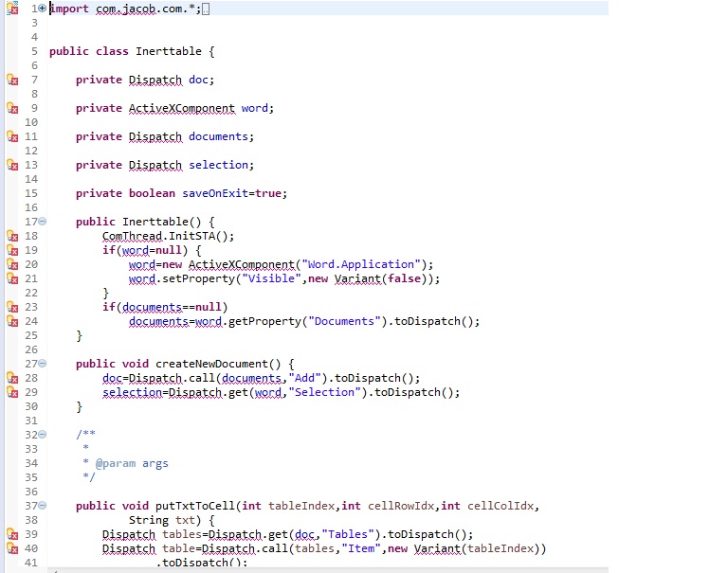Image resolution: width=728 pixels, height=573 pixels.
Task: Click the error marker on line 23
Action: point(12,307)
